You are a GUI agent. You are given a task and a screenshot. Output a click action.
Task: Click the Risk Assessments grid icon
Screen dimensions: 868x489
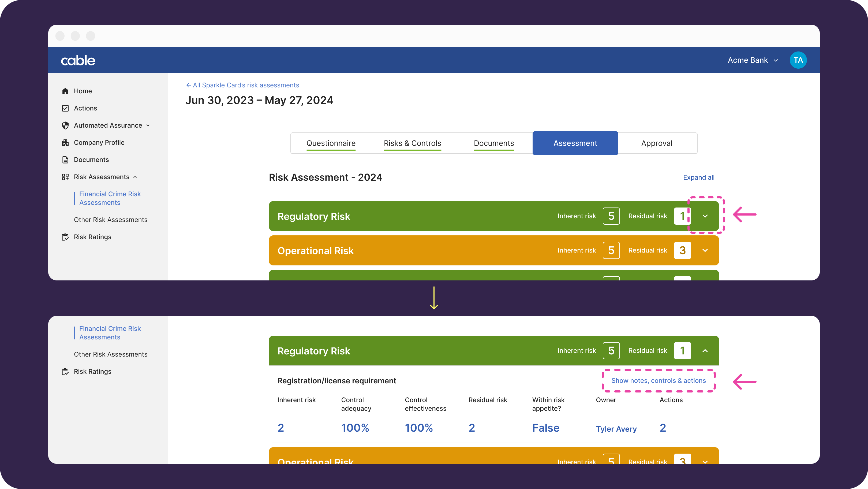(x=65, y=177)
